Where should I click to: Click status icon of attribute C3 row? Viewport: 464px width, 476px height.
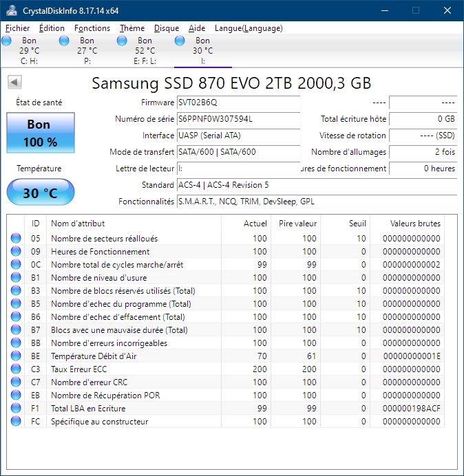pos(16,369)
